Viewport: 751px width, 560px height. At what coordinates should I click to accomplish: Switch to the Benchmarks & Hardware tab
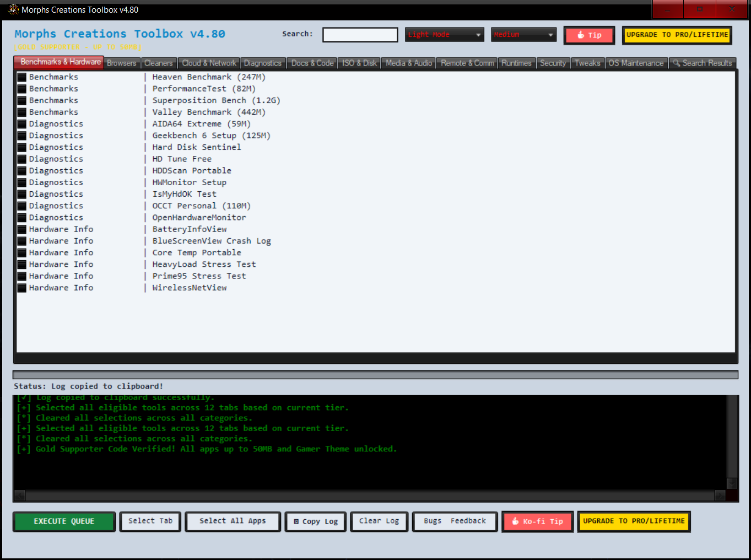click(58, 62)
